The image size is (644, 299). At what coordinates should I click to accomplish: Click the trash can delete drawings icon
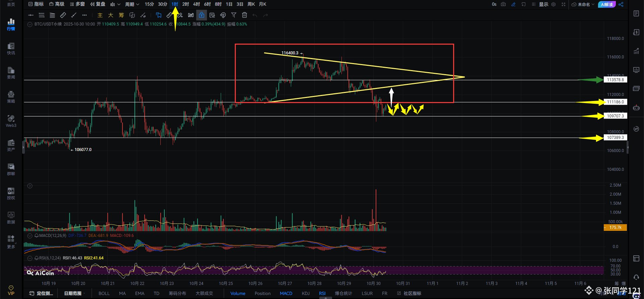coord(245,15)
